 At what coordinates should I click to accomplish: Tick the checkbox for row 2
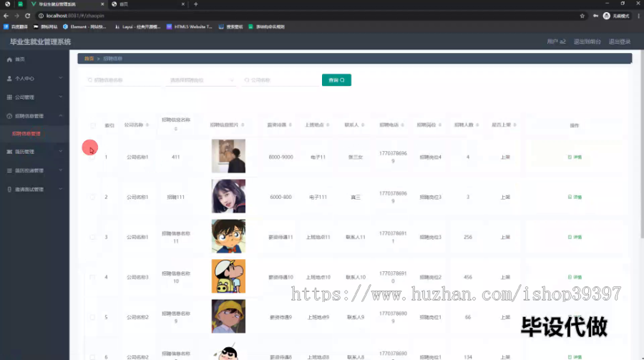pos(92,198)
